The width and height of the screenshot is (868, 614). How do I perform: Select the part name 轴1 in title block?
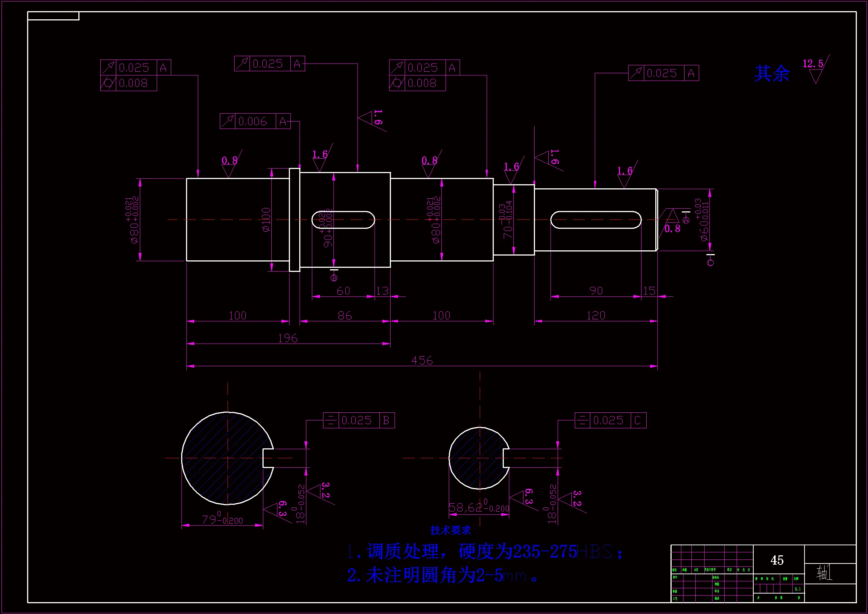(824, 573)
